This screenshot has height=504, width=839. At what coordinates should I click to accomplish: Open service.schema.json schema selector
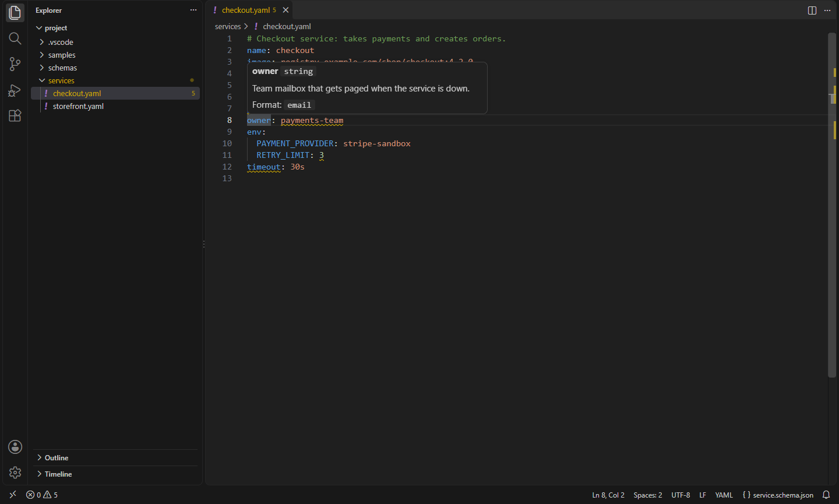point(778,495)
